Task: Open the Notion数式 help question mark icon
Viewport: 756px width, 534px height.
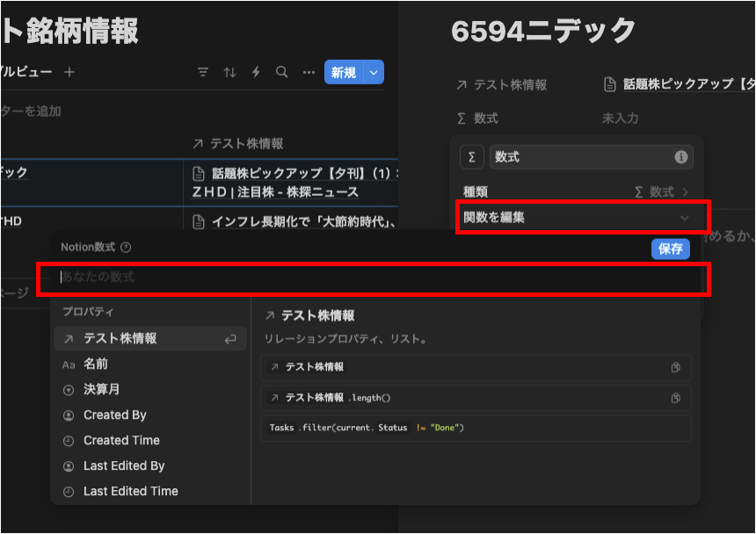Action: pyautogui.click(x=126, y=248)
